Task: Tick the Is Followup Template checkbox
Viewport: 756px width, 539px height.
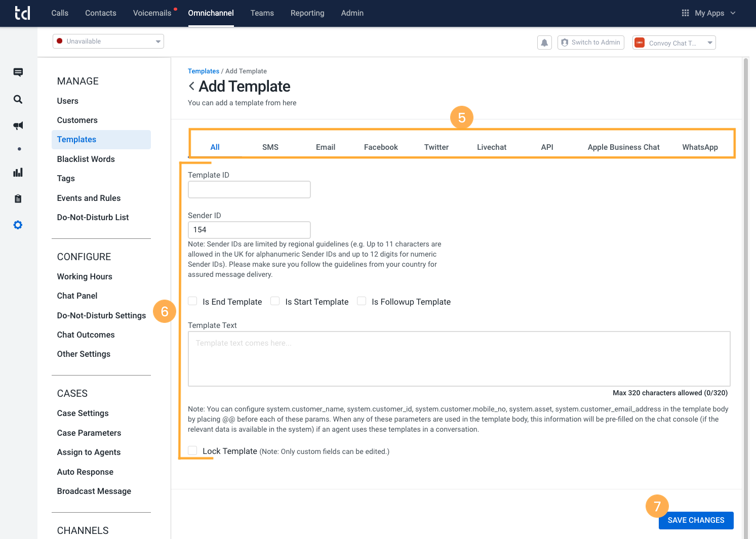Action: tap(362, 301)
